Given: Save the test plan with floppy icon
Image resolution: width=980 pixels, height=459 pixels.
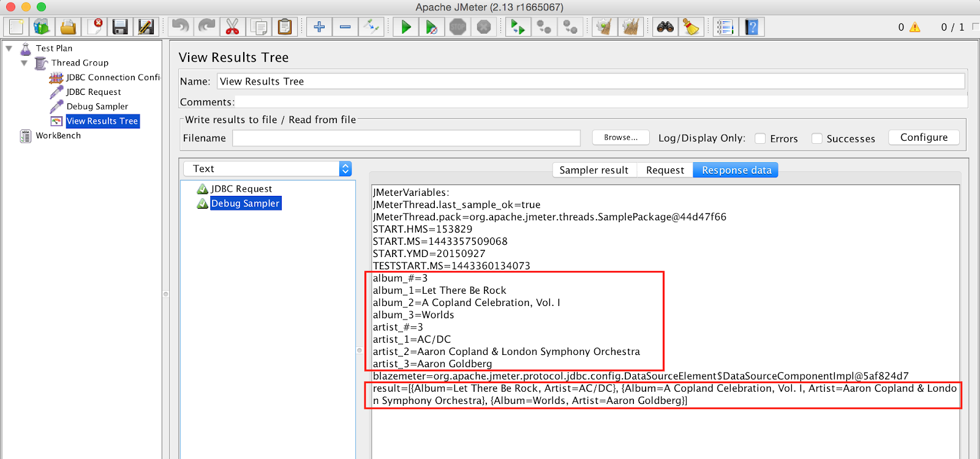Looking at the screenshot, I should pyautogui.click(x=120, y=27).
